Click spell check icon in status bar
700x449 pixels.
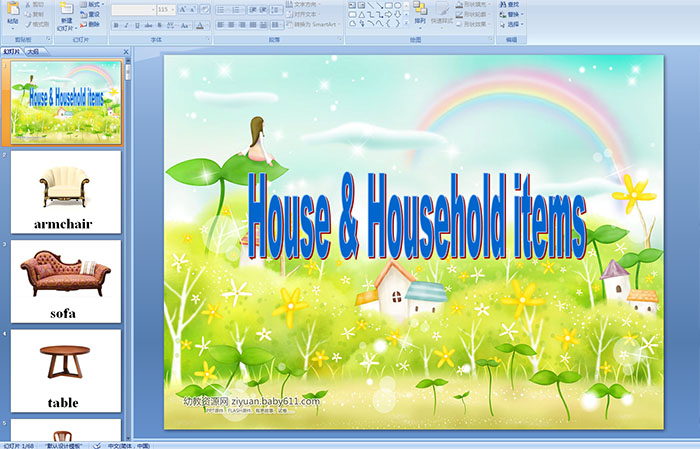click(96, 445)
